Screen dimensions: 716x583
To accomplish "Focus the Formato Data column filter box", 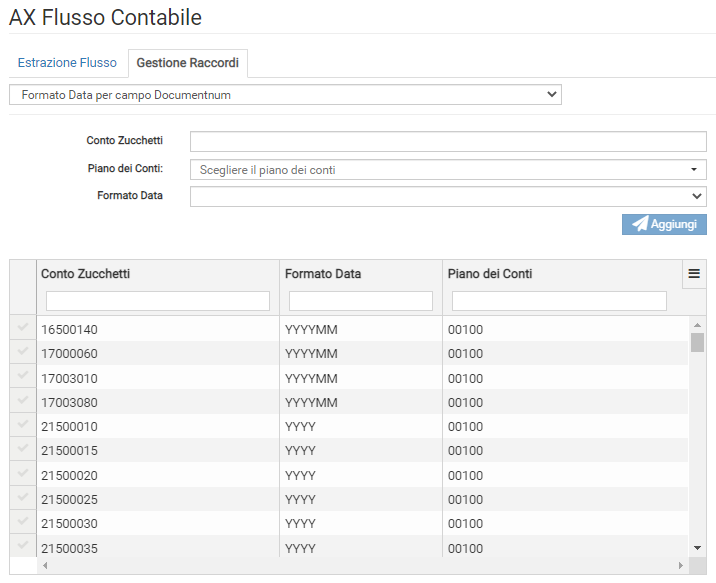I will click(361, 301).
